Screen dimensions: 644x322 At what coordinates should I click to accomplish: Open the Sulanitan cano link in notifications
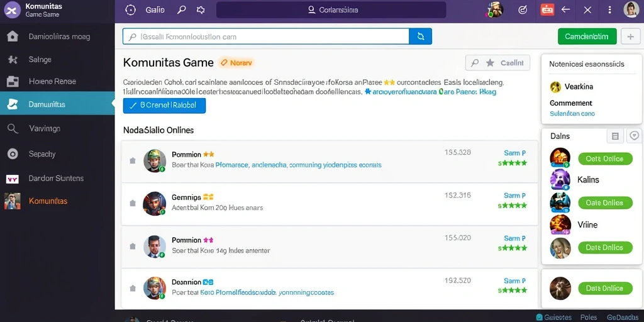pos(572,114)
